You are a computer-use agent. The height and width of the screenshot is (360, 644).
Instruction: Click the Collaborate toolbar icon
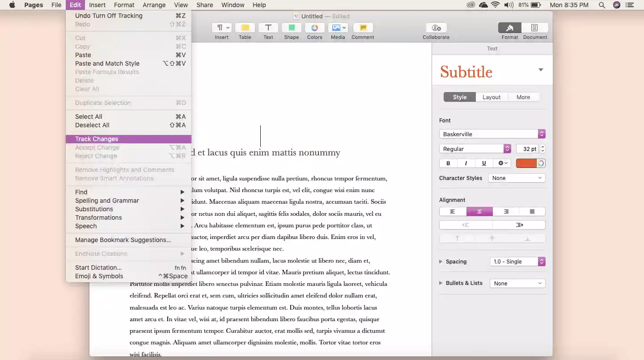[436, 28]
